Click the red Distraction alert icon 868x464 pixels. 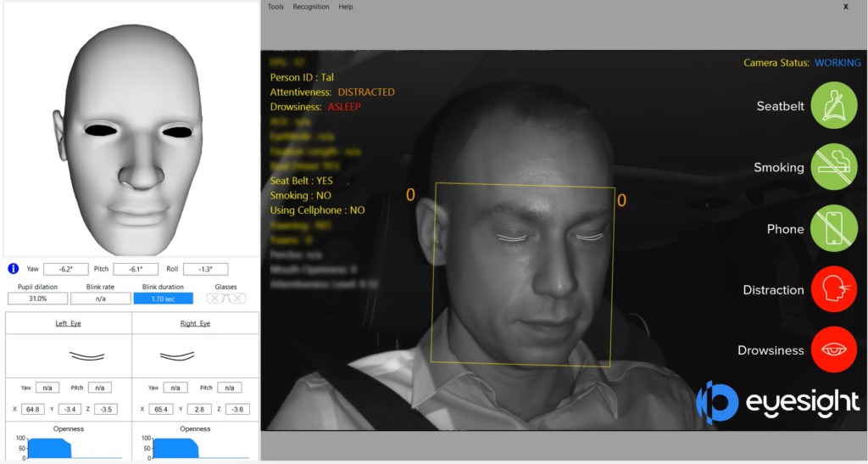(x=836, y=289)
